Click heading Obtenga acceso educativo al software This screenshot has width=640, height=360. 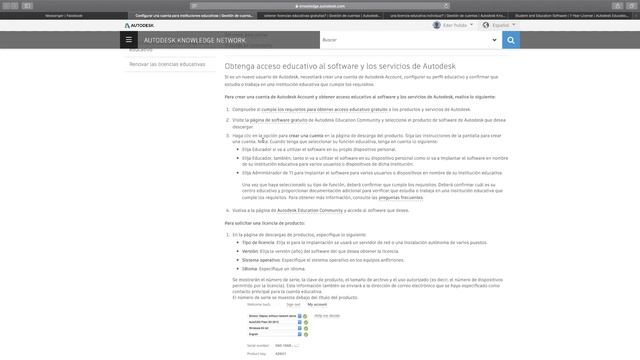pyautogui.click(x=340, y=66)
